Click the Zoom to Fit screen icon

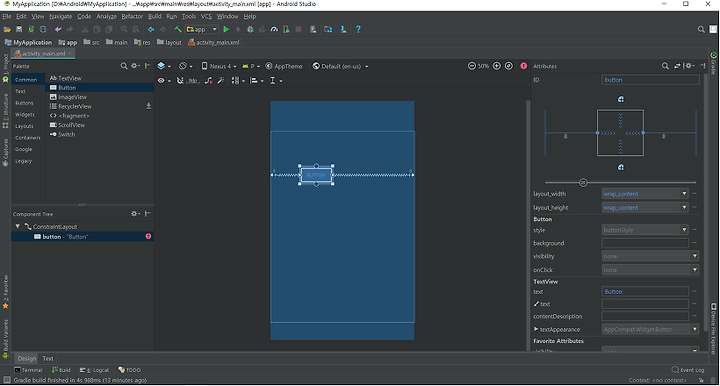(x=509, y=66)
